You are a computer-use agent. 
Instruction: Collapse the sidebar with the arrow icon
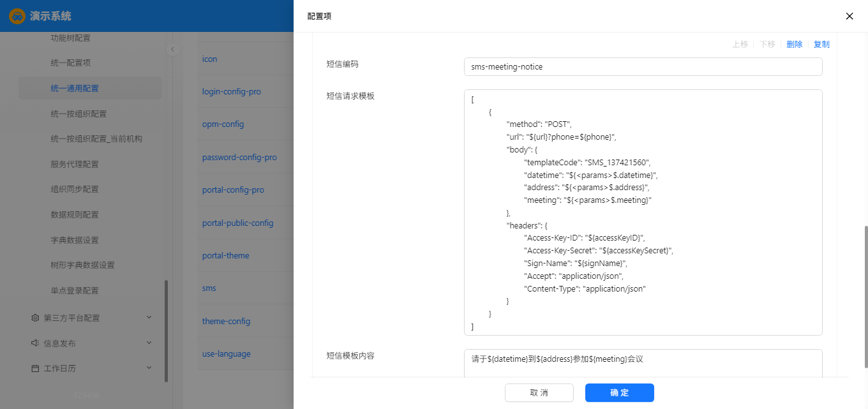[x=172, y=49]
